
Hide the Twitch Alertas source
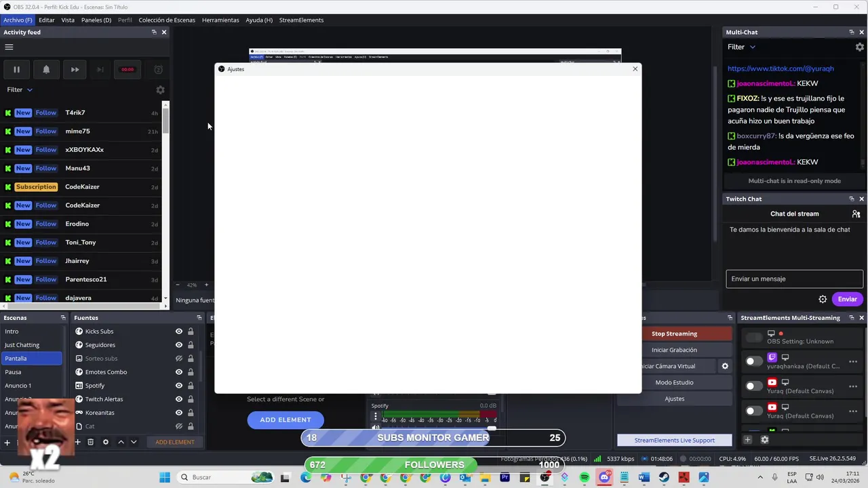pos(179,399)
